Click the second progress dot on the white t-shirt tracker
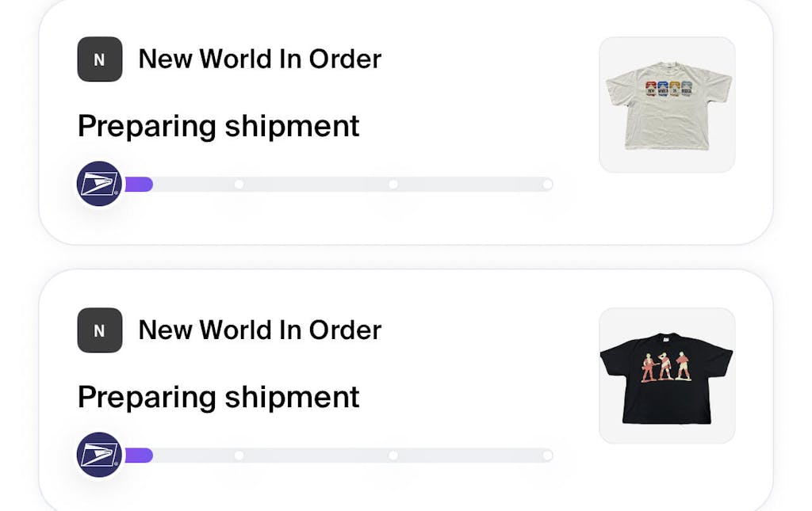Image resolution: width=812 pixels, height=511 pixels. click(239, 184)
